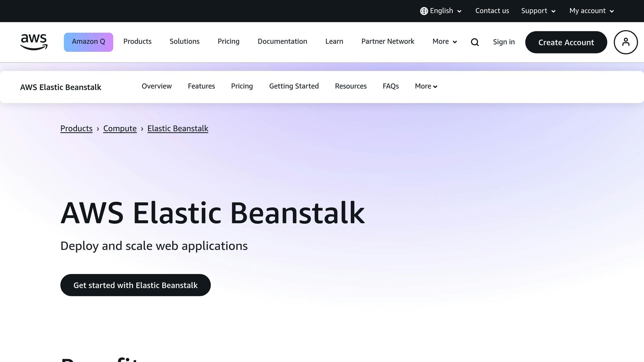Switch to the Features tab
The width and height of the screenshot is (644, 362).
pos(201,86)
